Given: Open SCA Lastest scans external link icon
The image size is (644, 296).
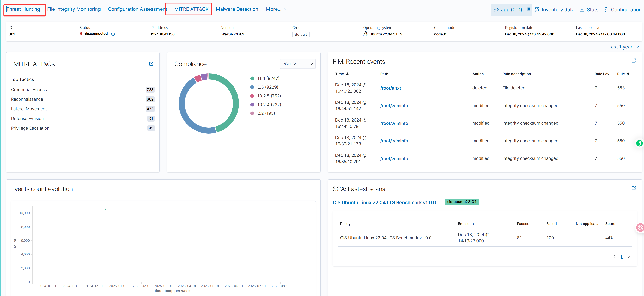Looking at the screenshot, I should (x=634, y=188).
